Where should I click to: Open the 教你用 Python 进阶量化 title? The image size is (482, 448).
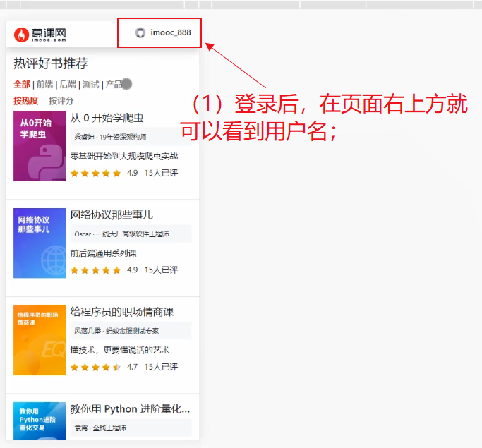(130, 409)
